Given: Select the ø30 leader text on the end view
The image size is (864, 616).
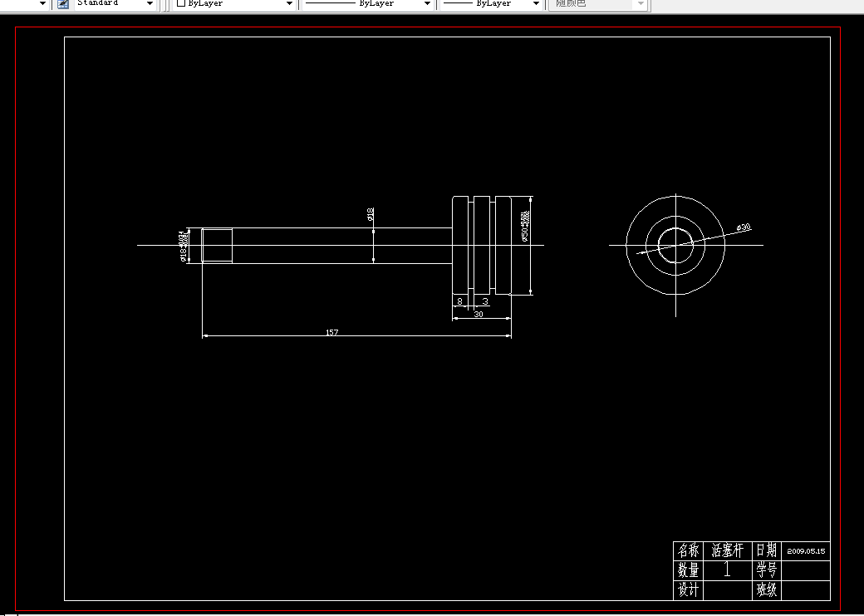Looking at the screenshot, I should click(744, 227).
